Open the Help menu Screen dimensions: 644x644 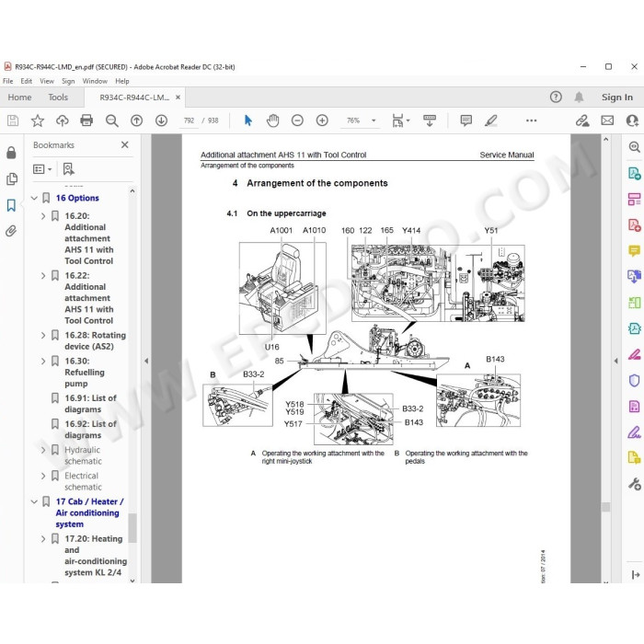(x=122, y=81)
